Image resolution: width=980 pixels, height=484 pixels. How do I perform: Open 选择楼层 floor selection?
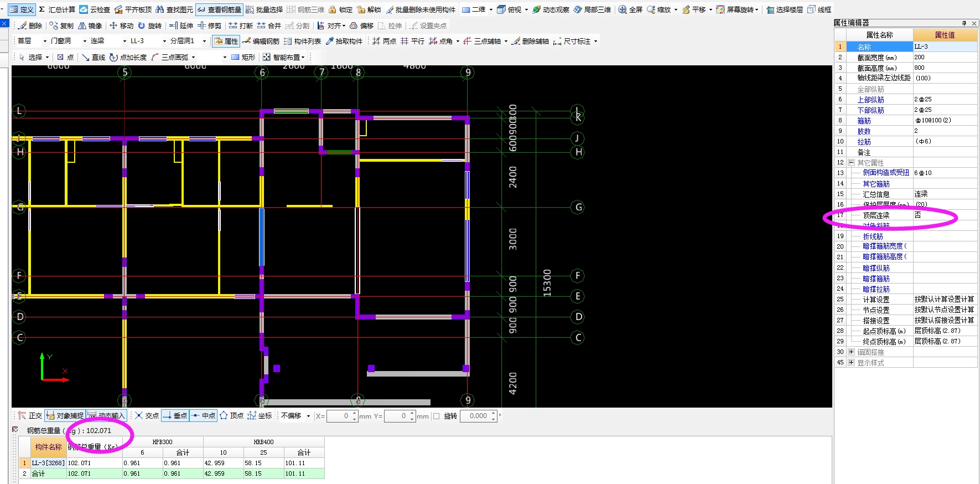(x=784, y=9)
